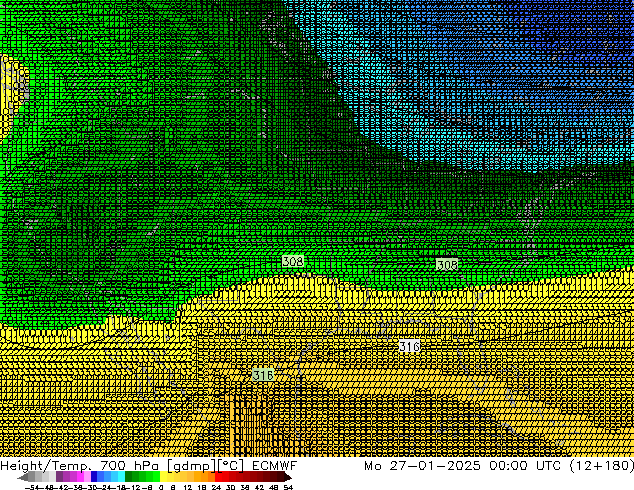The height and width of the screenshot is (490, 634).
Task: Click the bright green segment of the legend
Action: (x=156, y=477)
